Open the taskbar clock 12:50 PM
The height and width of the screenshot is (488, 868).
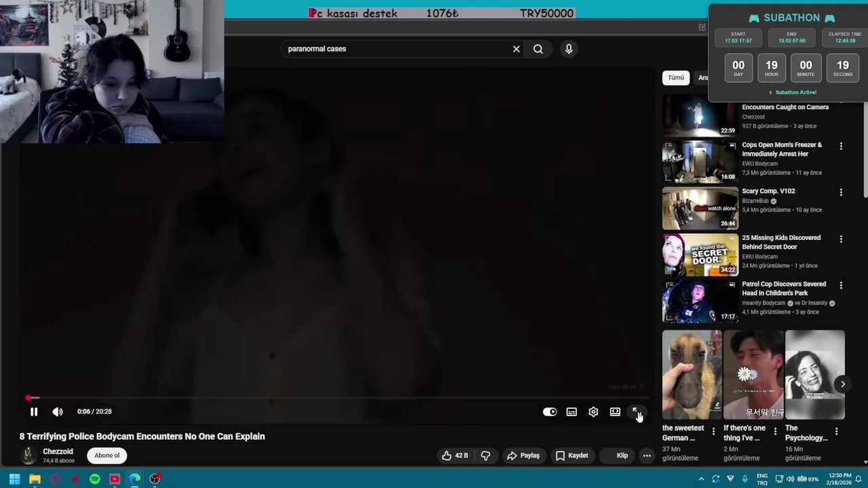click(x=839, y=479)
